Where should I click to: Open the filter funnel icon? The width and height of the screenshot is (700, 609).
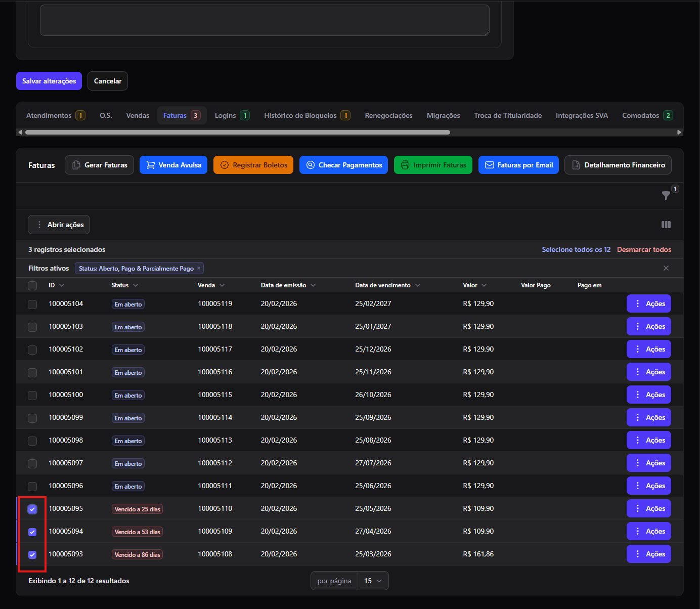pos(666,196)
